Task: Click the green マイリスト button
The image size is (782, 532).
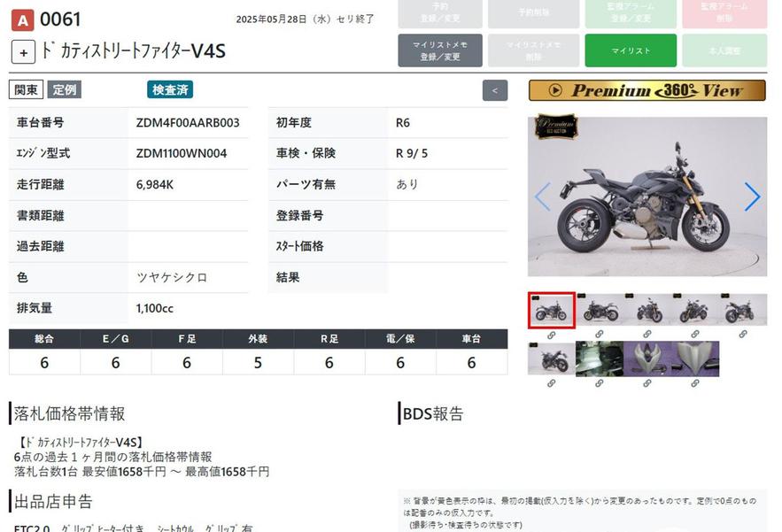Action: [x=630, y=50]
